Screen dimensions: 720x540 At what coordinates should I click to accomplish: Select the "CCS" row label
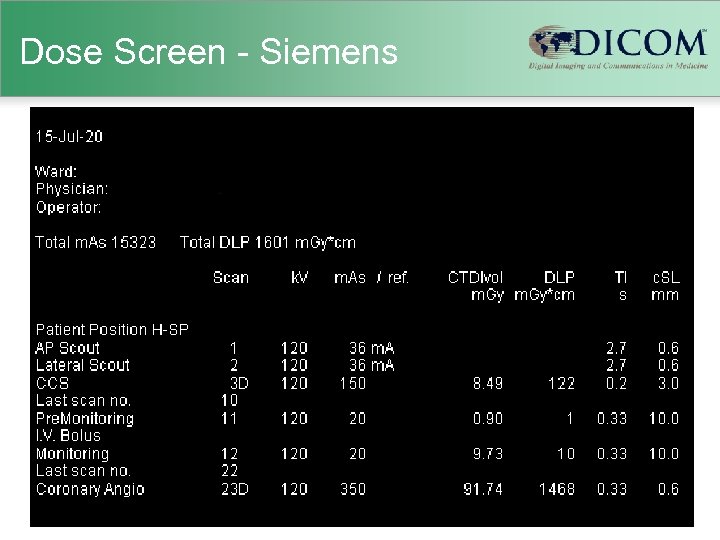(x=52, y=383)
